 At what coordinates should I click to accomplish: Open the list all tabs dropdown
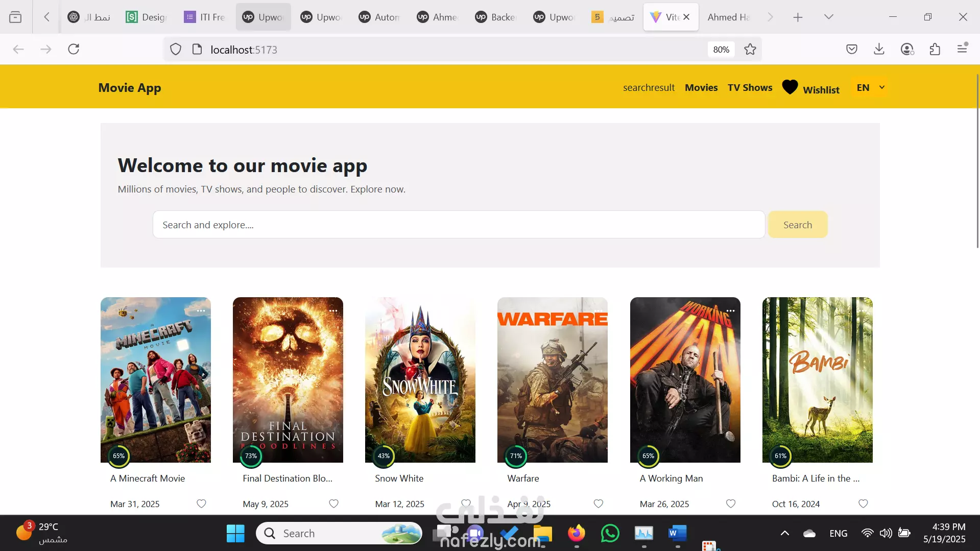[x=828, y=17]
